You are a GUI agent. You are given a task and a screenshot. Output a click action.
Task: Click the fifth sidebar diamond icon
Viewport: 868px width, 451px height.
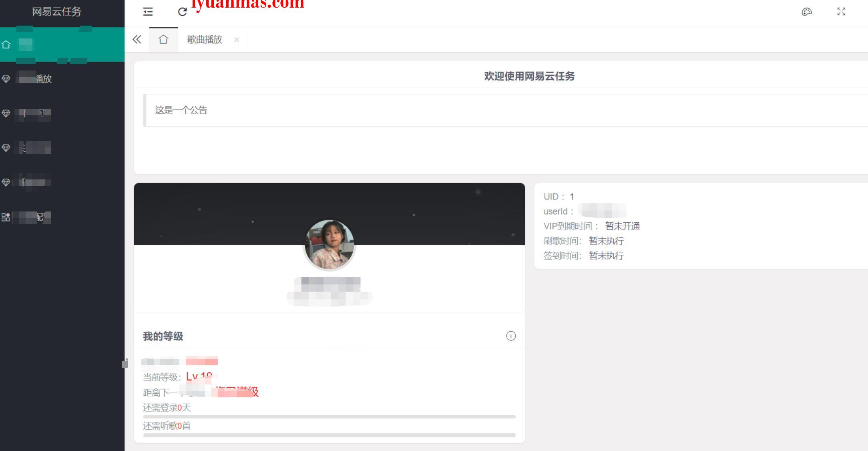click(6, 182)
